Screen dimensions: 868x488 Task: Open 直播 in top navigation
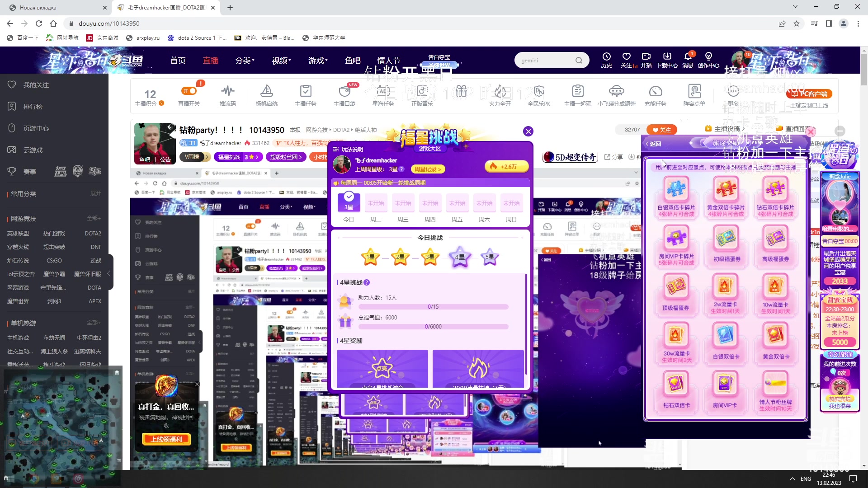pyautogui.click(x=210, y=61)
